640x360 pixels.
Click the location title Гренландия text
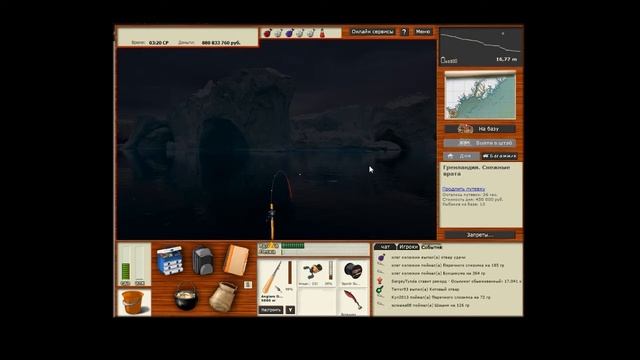click(476, 171)
